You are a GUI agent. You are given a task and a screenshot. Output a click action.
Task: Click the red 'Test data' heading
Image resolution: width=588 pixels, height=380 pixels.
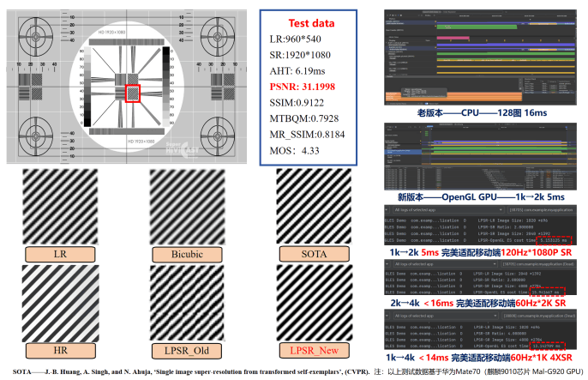[311, 23]
